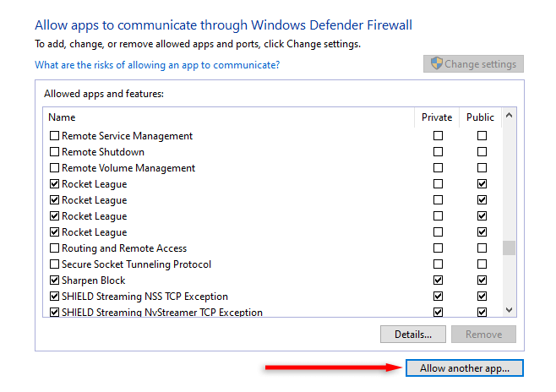Open the risks of allowing an app link
The image size is (556, 392).
(157, 65)
